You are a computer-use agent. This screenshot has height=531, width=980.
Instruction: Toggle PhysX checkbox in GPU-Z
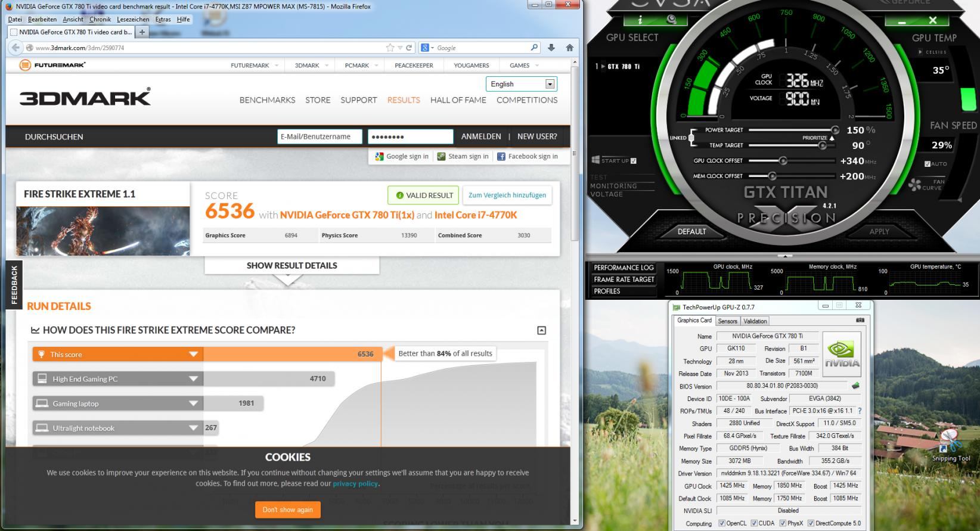point(783,523)
